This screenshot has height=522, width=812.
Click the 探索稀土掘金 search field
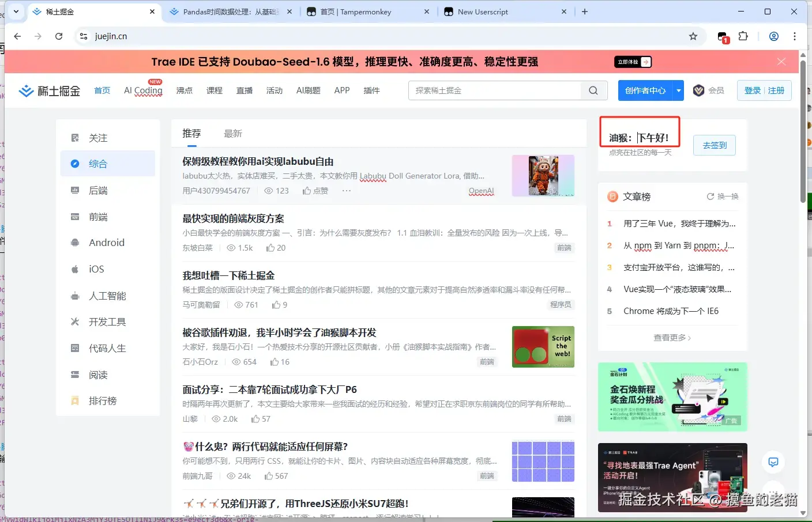point(495,90)
